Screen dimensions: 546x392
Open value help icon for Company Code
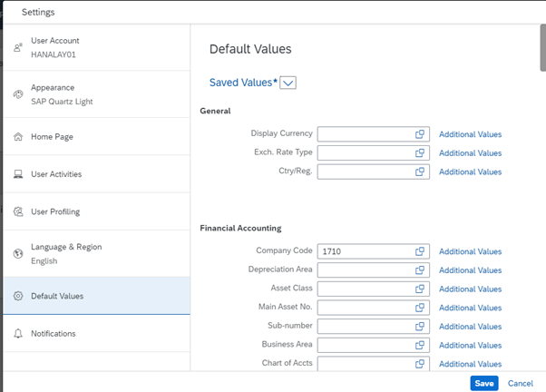pos(420,251)
